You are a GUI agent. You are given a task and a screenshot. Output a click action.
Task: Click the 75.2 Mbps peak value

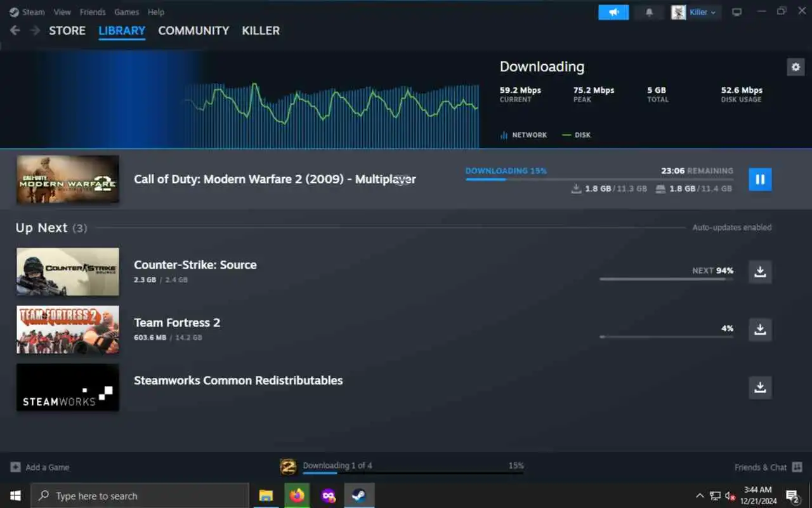point(594,90)
